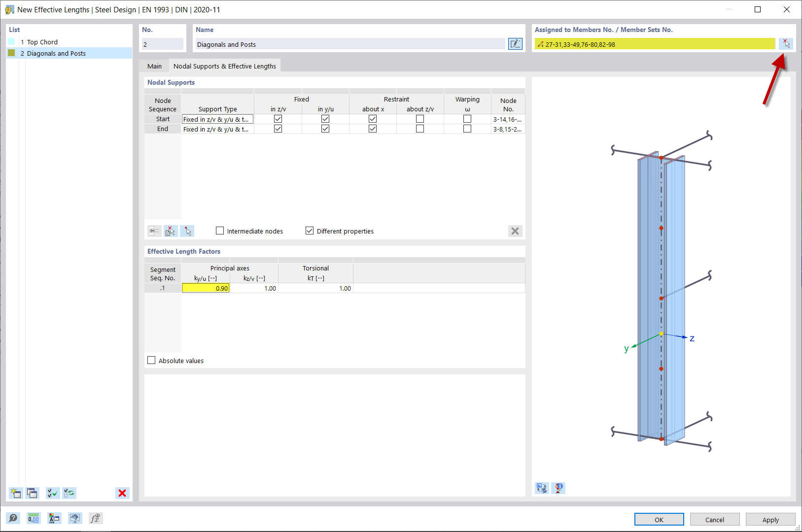Click the Apply button
The image size is (802, 532).
point(770,520)
